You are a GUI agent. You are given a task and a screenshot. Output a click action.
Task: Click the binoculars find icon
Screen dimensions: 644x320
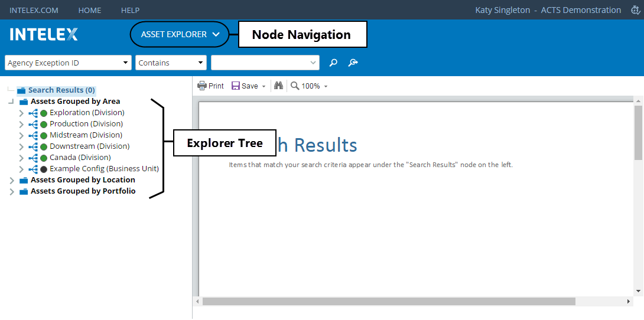pos(279,86)
